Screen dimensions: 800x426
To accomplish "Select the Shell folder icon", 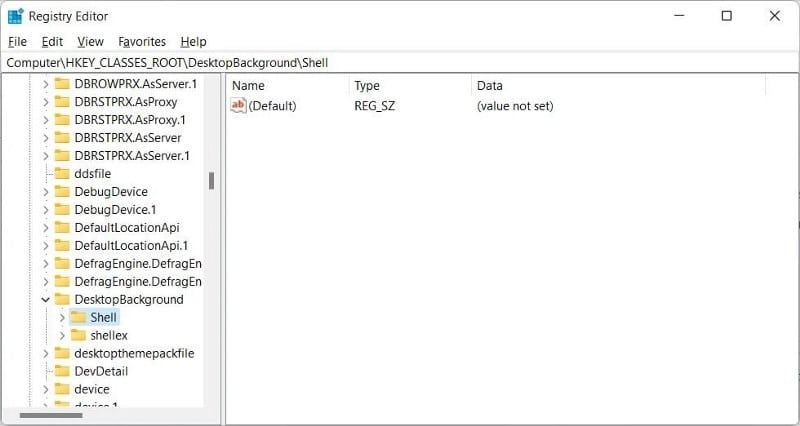I will 78,317.
